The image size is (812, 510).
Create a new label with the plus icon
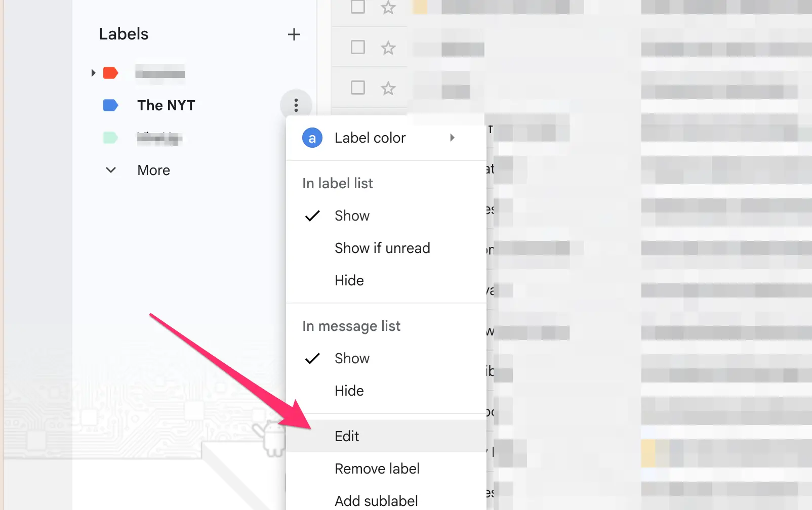[294, 34]
